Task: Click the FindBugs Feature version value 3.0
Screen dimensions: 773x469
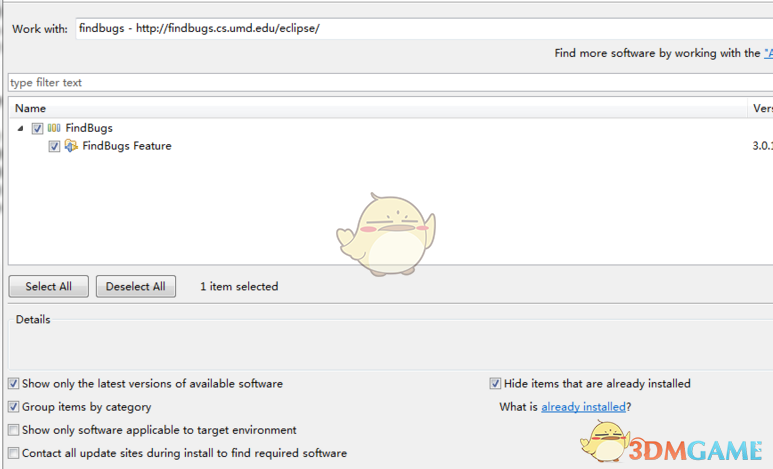Action: click(x=762, y=146)
